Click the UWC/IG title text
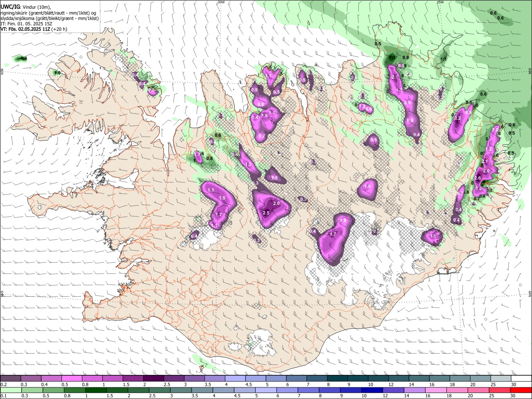The width and height of the screenshot is (532, 399). (10, 7)
